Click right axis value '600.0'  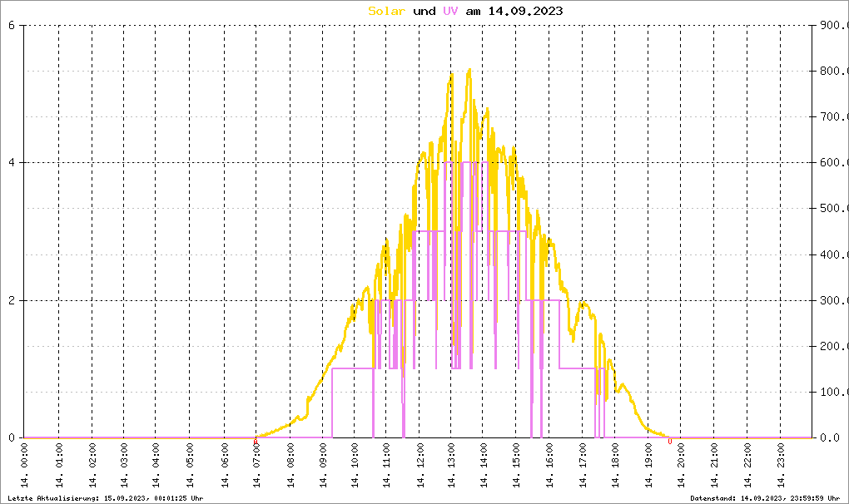(x=833, y=162)
